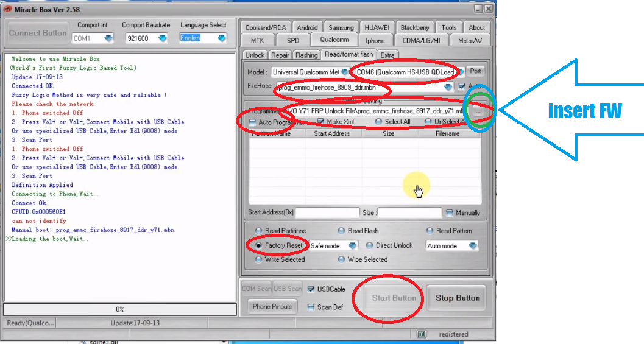Click the Connect Button

pos(38,33)
